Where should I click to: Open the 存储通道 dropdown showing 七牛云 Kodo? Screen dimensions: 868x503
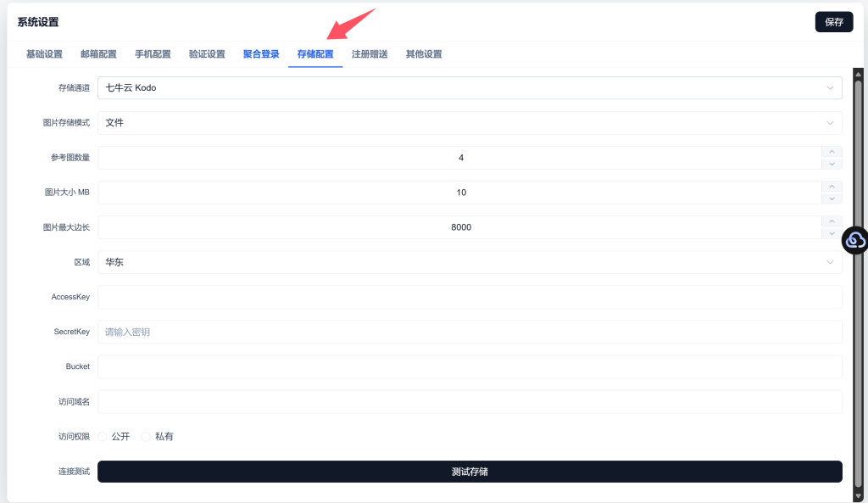pos(470,88)
